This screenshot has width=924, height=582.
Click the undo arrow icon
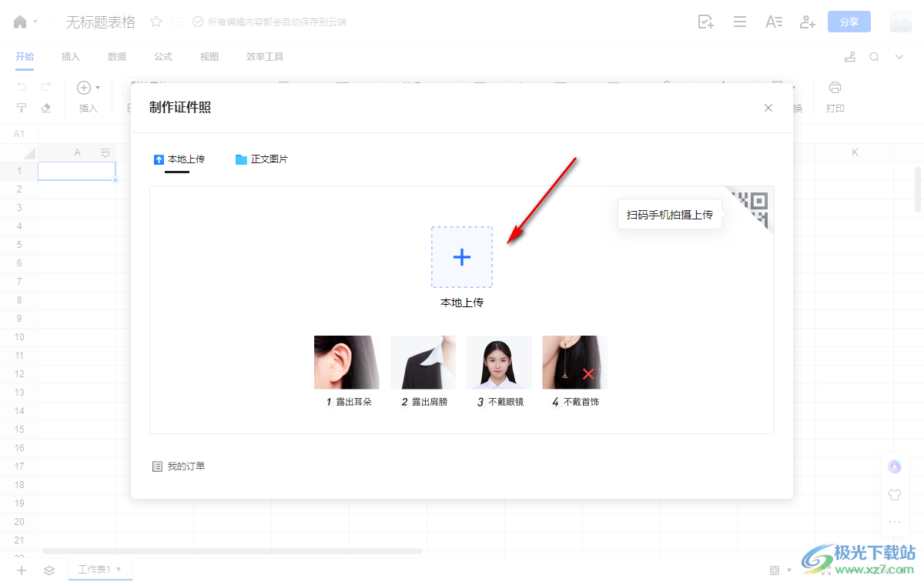22,87
